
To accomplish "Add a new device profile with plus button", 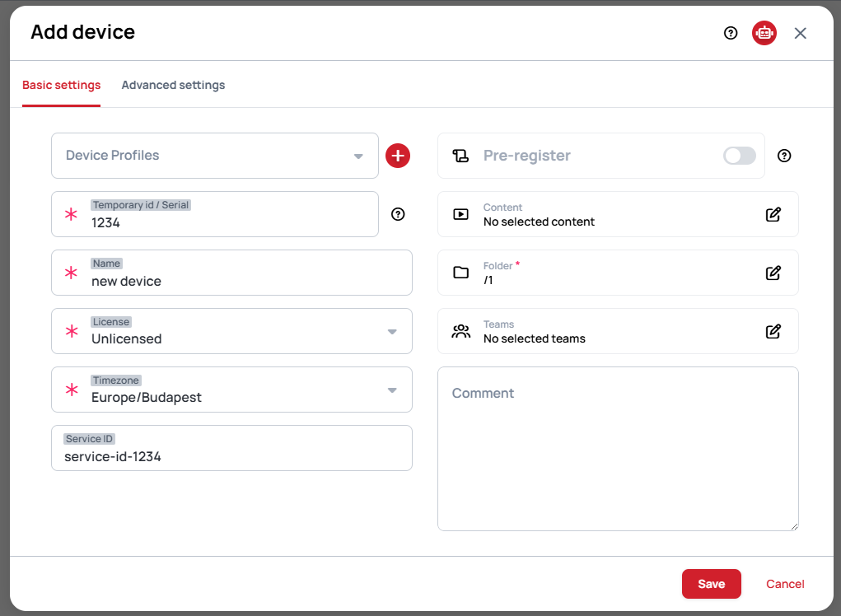I will coord(398,156).
